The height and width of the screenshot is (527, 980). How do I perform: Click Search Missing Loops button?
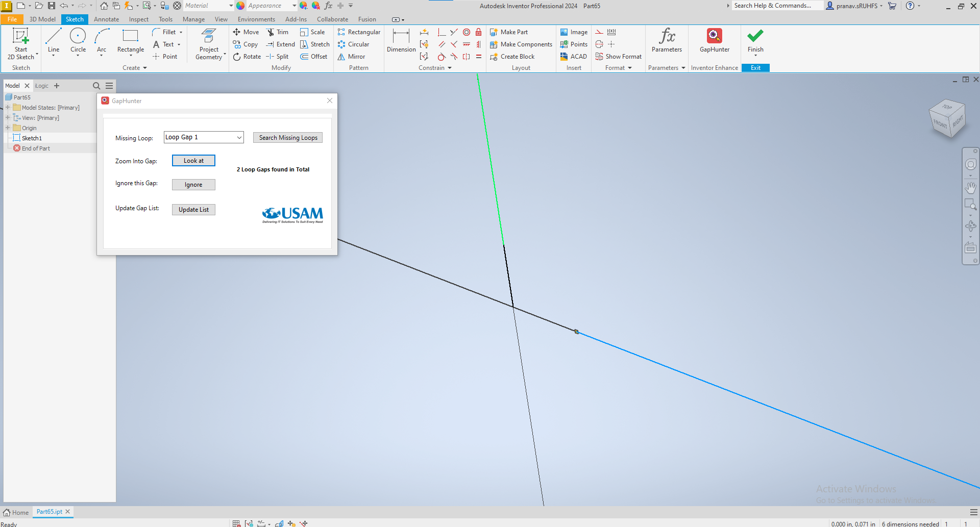coord(288,138)
